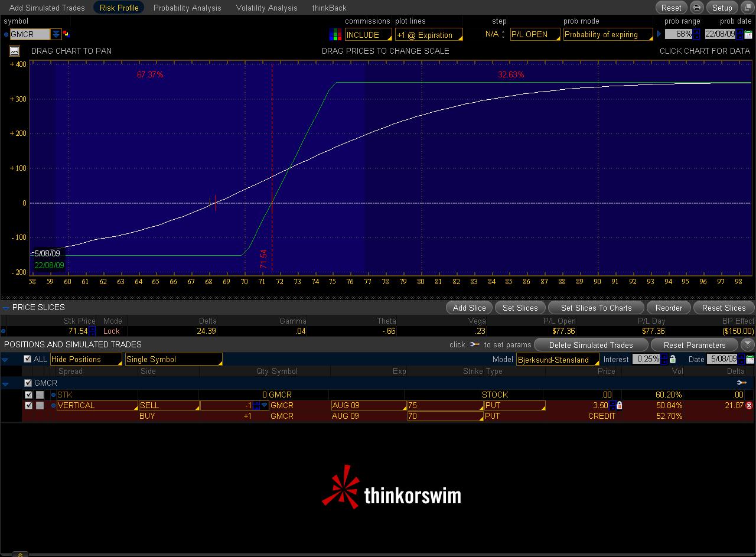Open the Add Simulated Trades tab

[x=47, y=8]
